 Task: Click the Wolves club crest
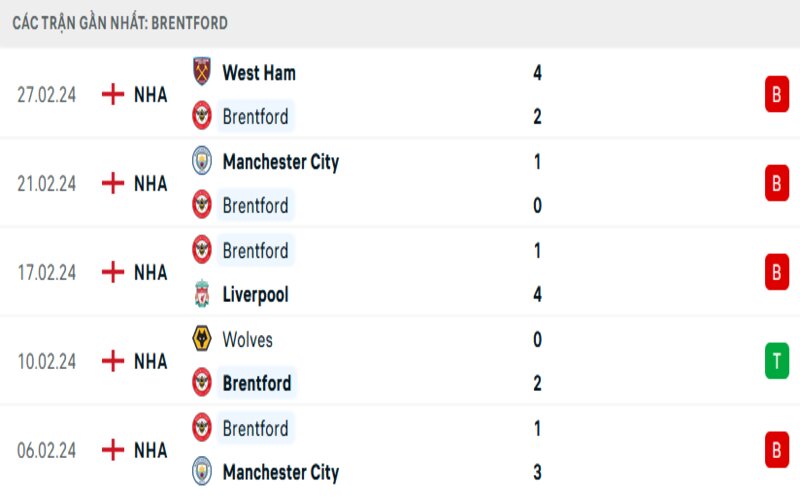tap(202, 339)
